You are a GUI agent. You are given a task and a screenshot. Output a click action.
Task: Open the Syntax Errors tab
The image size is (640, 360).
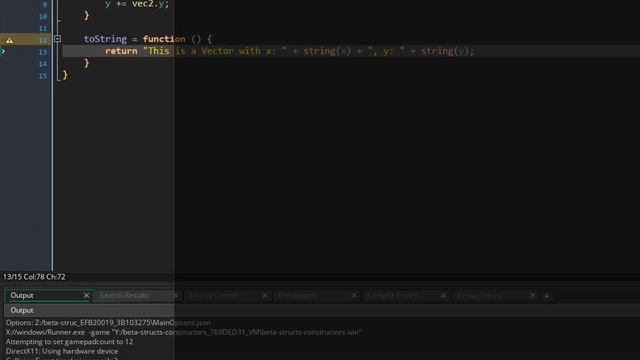[x=479, y=295]
